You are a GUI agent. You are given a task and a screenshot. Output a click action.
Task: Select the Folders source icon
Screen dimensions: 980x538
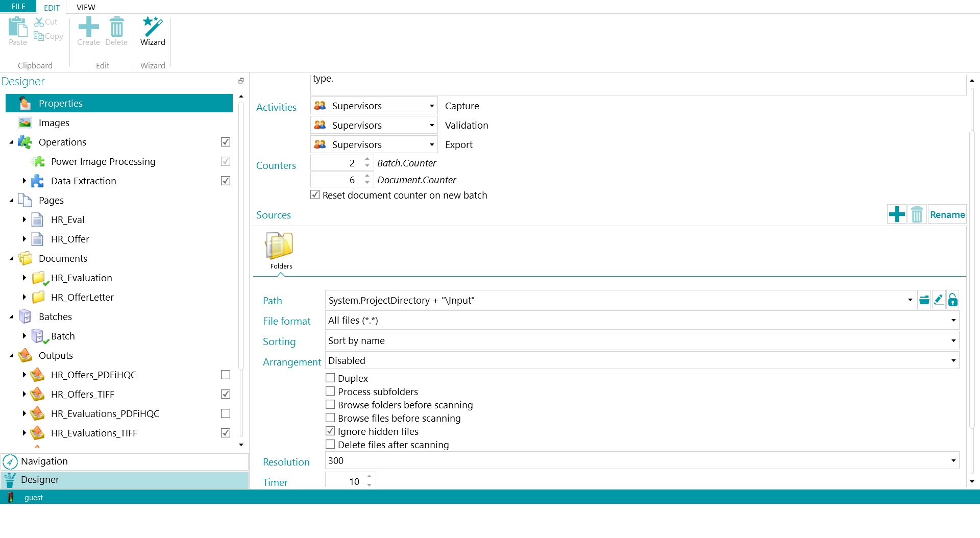point(281,251)
